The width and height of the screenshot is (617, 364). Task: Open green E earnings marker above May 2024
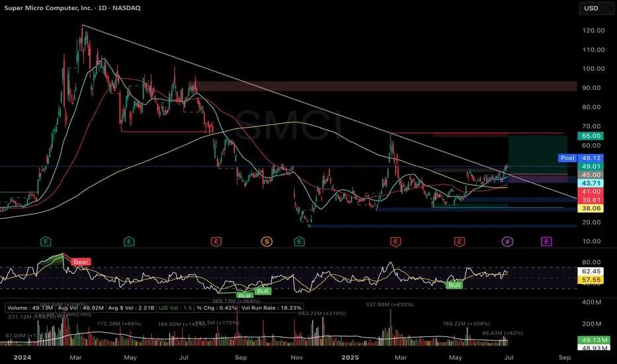(129, 241)
